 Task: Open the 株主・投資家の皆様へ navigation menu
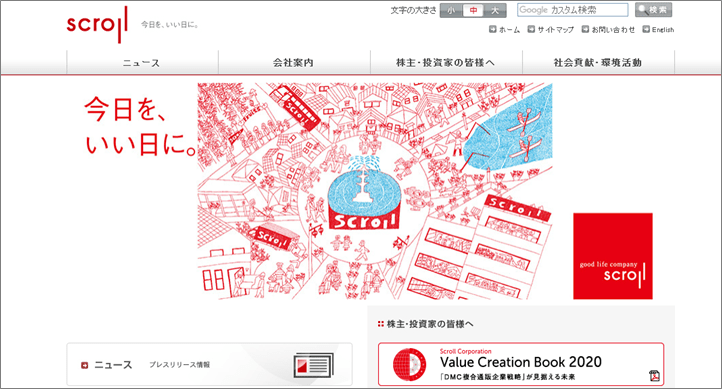coord(446,63)
